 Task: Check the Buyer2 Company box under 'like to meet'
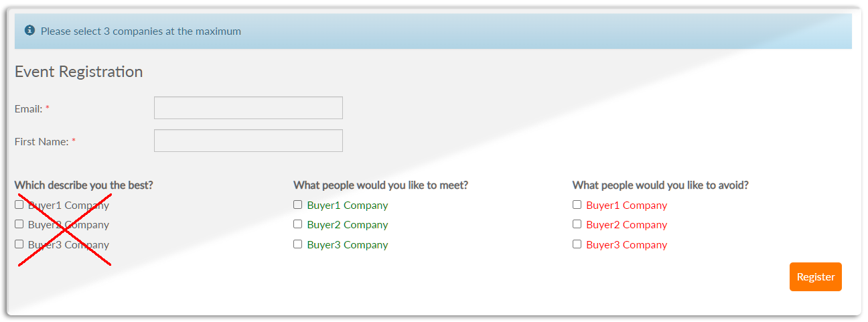(x=298, y=224)
